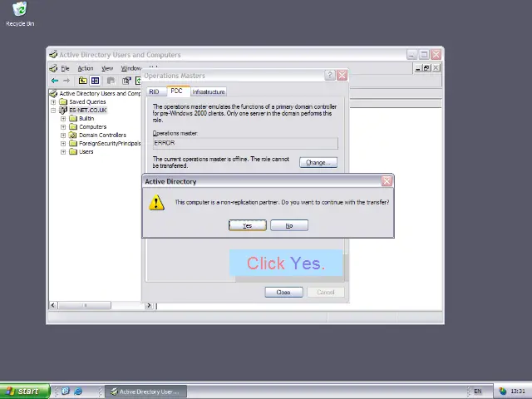Toggle the Show/Hide console tree icon

[95, 81]
